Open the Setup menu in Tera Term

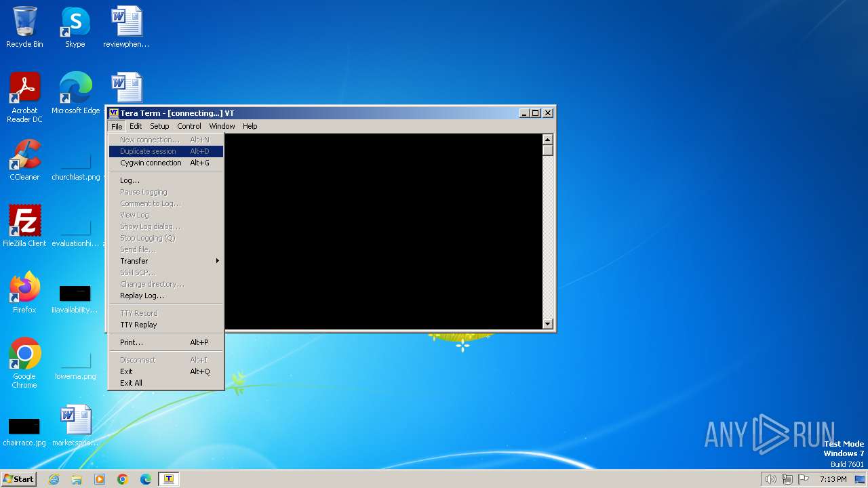point(159,126)
